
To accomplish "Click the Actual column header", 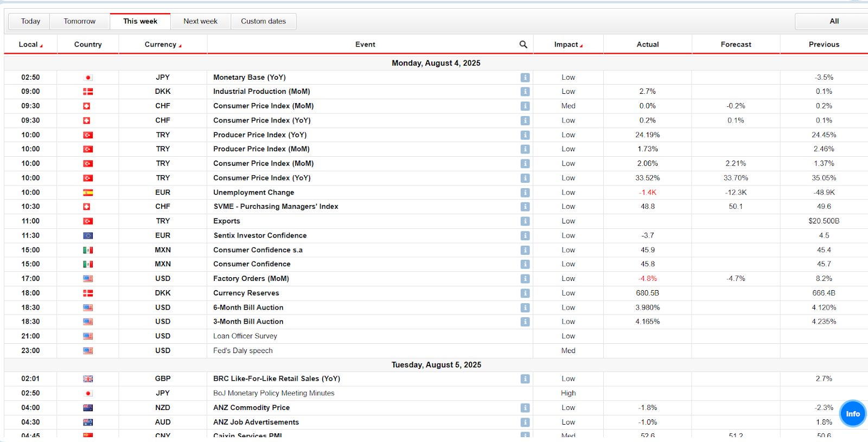I will [648, 44].
